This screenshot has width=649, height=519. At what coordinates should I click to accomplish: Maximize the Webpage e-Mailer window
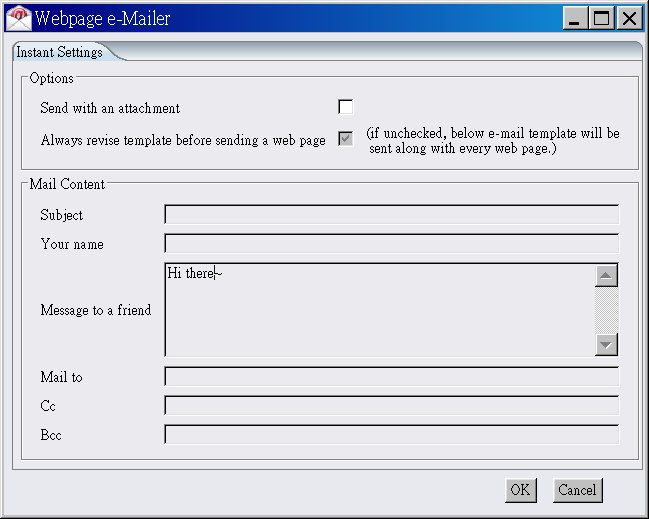click(x=602, y=18)
